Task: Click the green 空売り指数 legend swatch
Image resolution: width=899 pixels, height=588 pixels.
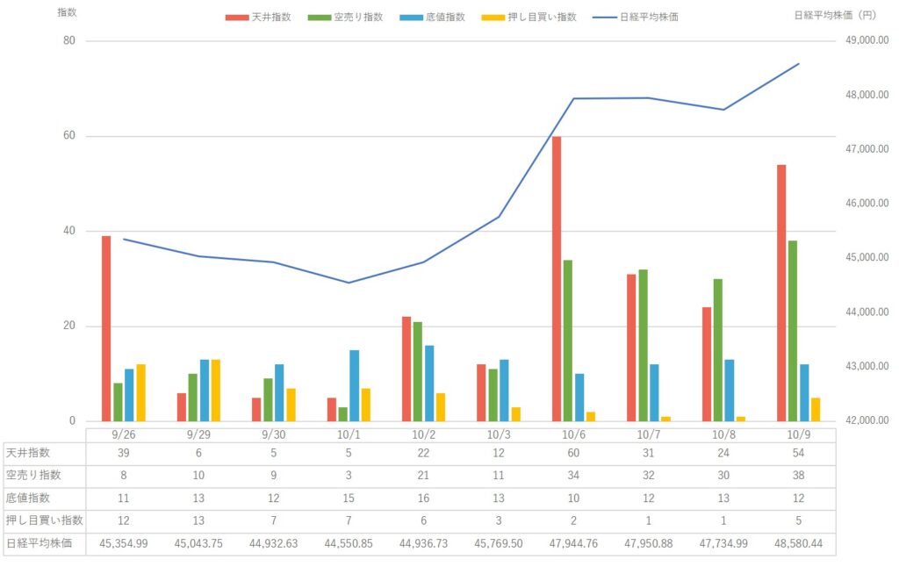Action: pyautogui.click(x=321, y=17)
